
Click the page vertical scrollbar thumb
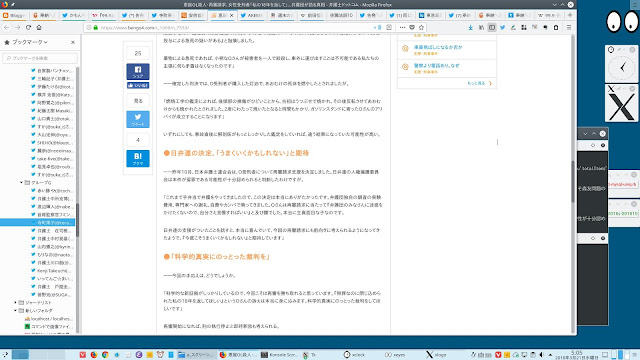pos(573,182)
